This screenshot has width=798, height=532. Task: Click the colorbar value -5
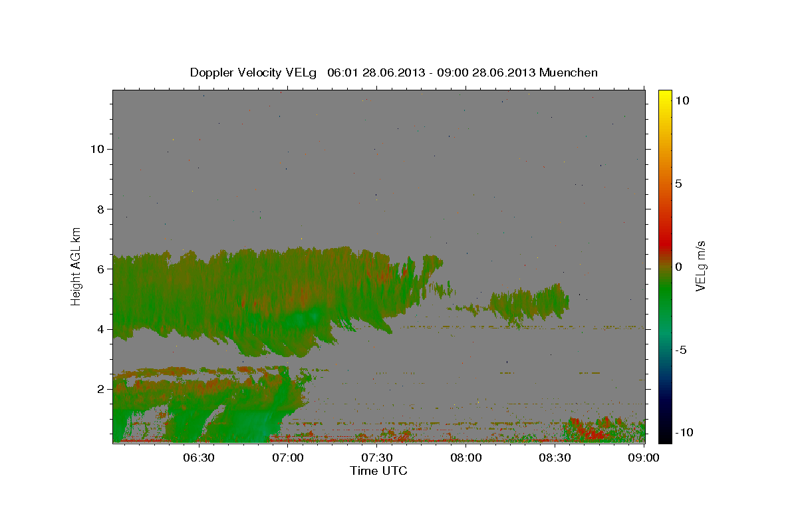[680, 350]
